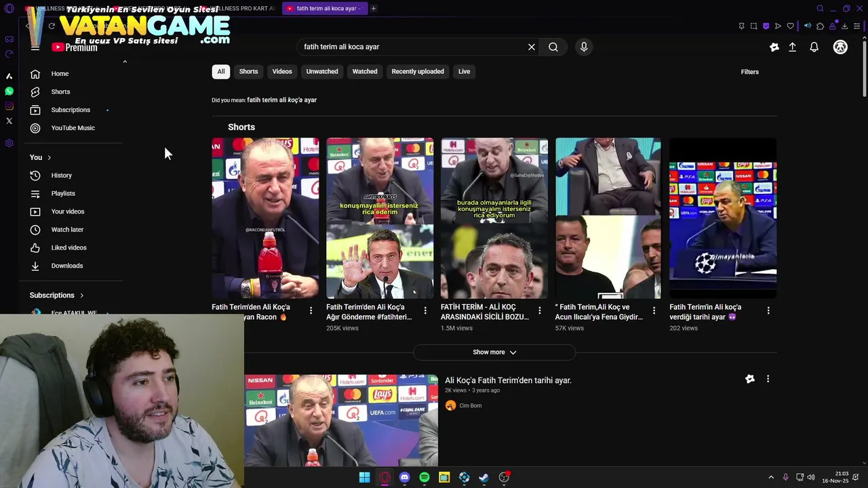868x488 pixels.
Task: Select the Videos filter chip
Action: pos(282,71)
